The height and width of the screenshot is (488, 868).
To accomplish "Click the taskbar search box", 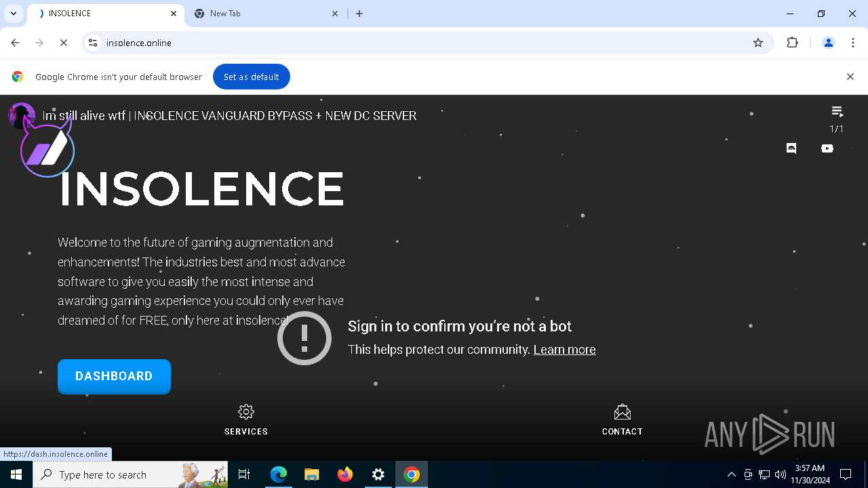I will (130, 474).
